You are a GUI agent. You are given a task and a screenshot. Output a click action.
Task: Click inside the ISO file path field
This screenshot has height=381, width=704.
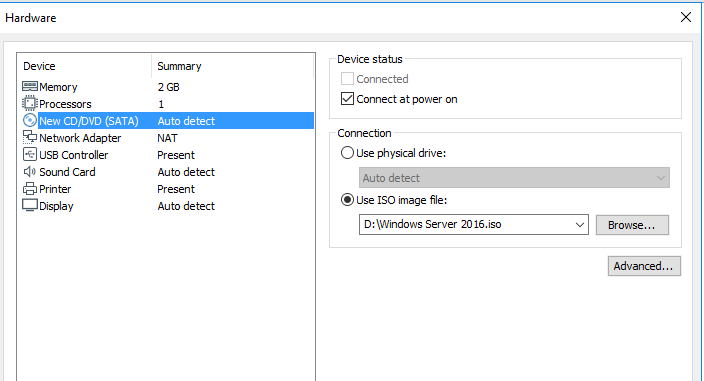click(466, 224)
